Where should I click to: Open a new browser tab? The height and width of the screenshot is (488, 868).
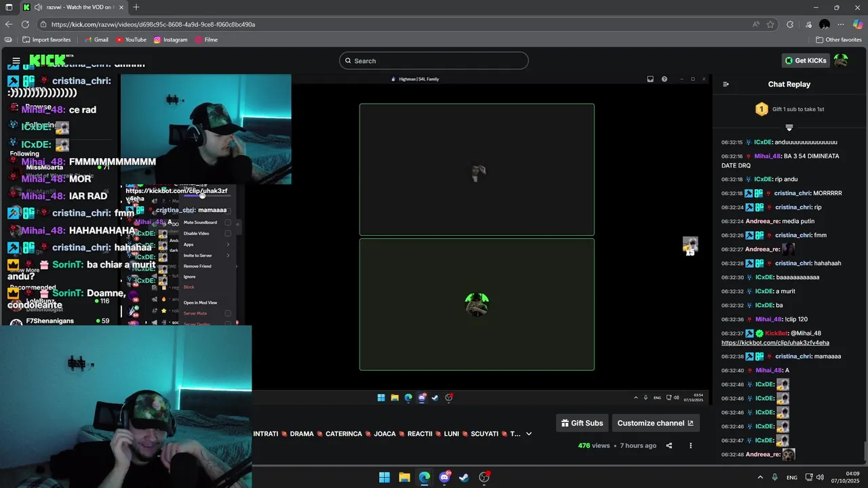tap(136, 7)
